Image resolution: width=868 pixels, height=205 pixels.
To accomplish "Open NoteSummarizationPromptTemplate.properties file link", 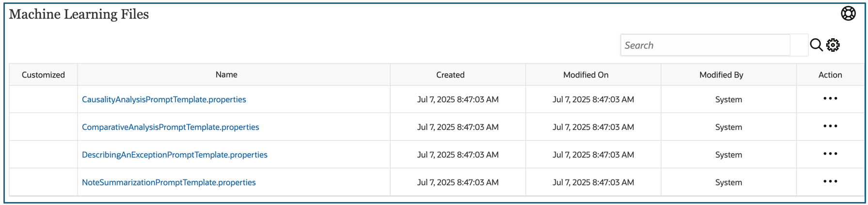I will click(169, 182).
